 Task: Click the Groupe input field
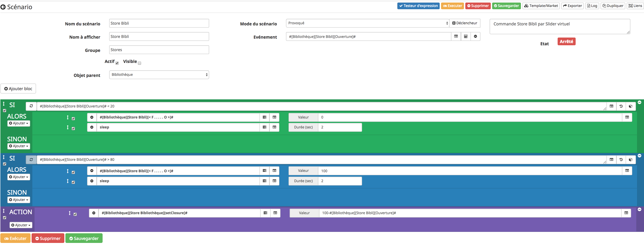(159, 50)
